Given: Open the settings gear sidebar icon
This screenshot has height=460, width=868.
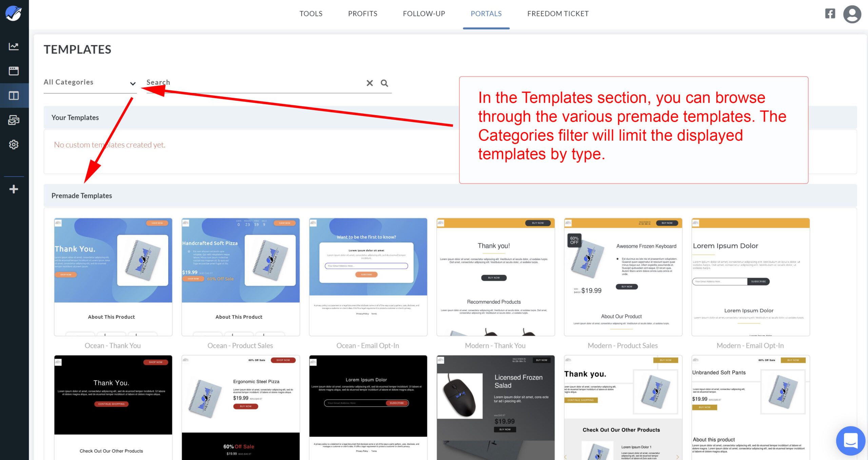Looking at the screenshot, I should (x=14, y=145).
